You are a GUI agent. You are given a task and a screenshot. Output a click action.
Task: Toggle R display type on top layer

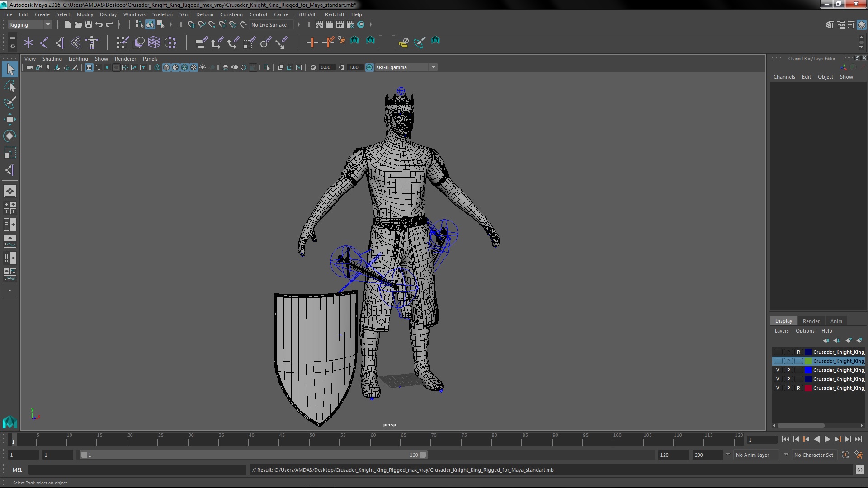click(798, 352)
